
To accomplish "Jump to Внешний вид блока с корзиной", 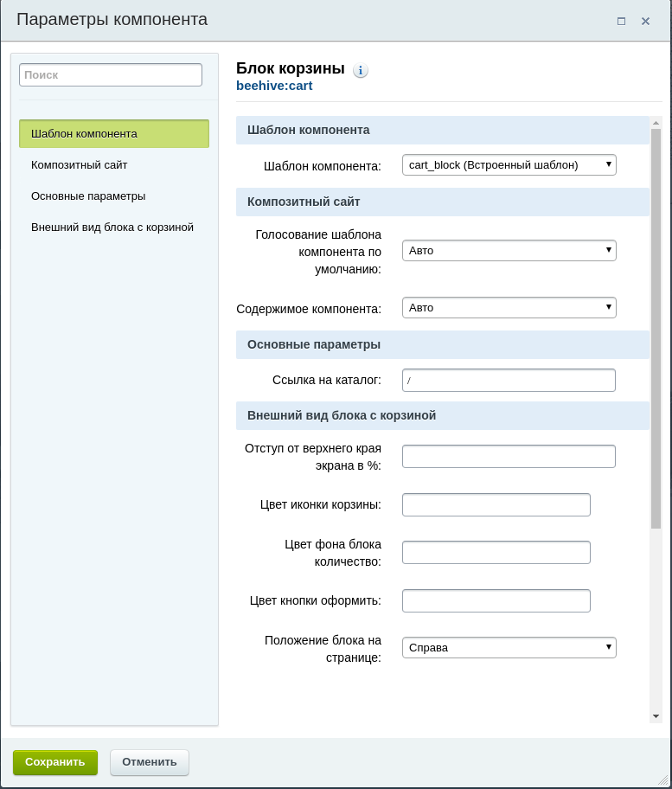I will pos(114,228).
